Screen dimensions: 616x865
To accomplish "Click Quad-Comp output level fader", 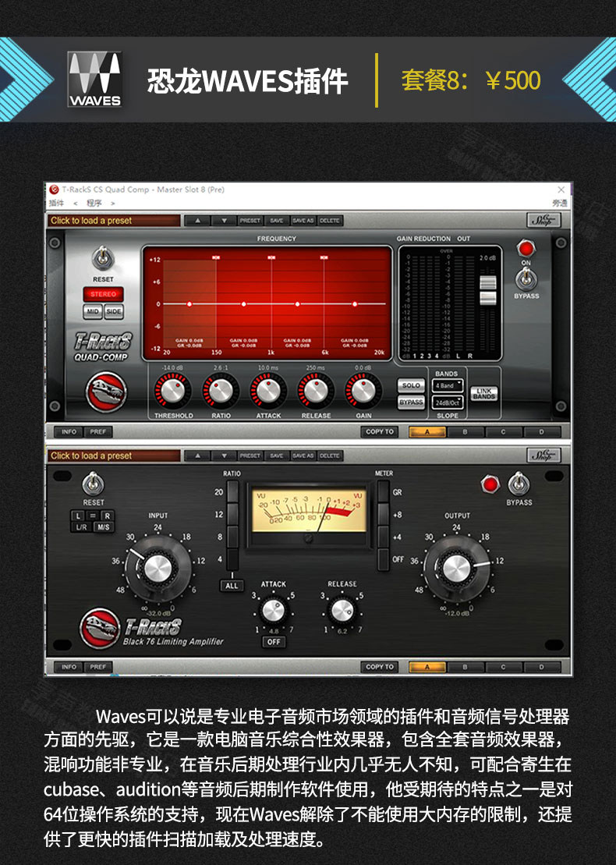I will tap(488, 291).
